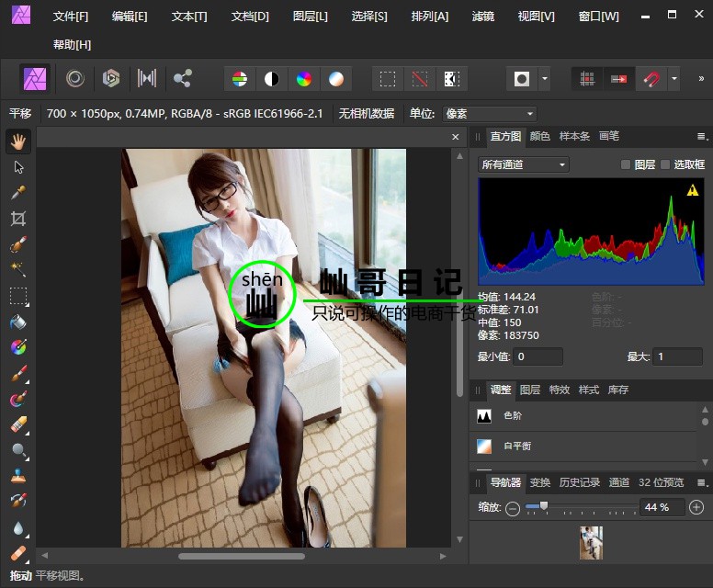The width and height of the screenshot is (713, 588).
Task: Apply Auto White Balance
Action: coord(336,79)
